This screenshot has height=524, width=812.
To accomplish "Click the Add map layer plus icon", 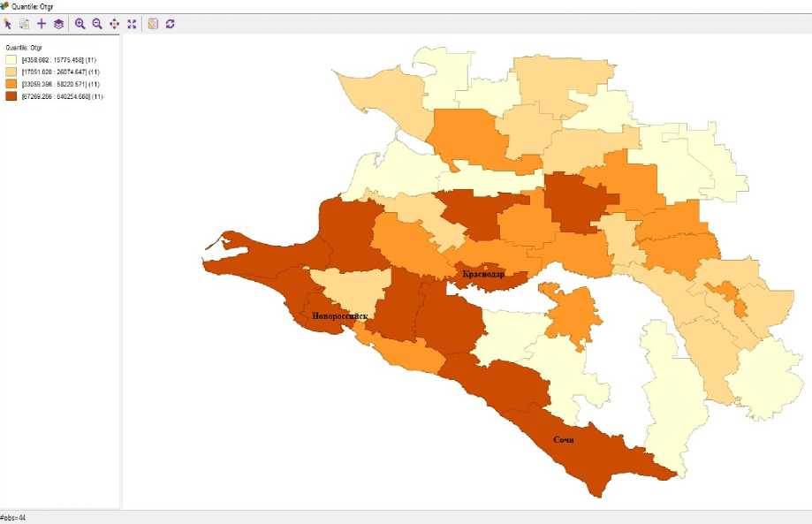I will tap(42, 24).
